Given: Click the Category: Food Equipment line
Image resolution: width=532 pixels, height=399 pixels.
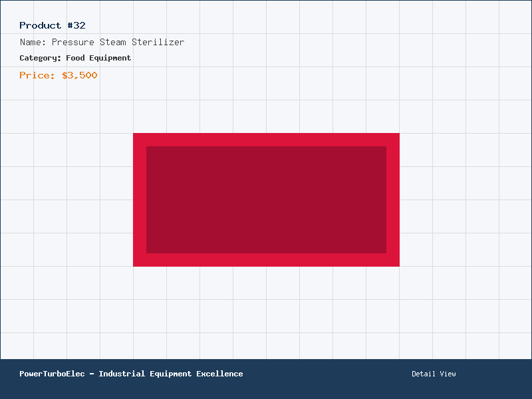Looking at the screenshot, I should coord(75,58).
